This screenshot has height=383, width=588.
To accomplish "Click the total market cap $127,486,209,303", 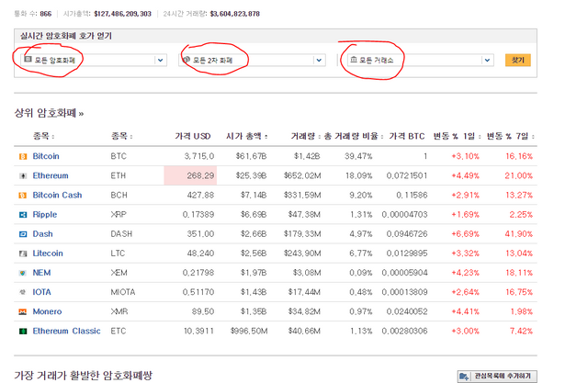I will tap(122, 14).
